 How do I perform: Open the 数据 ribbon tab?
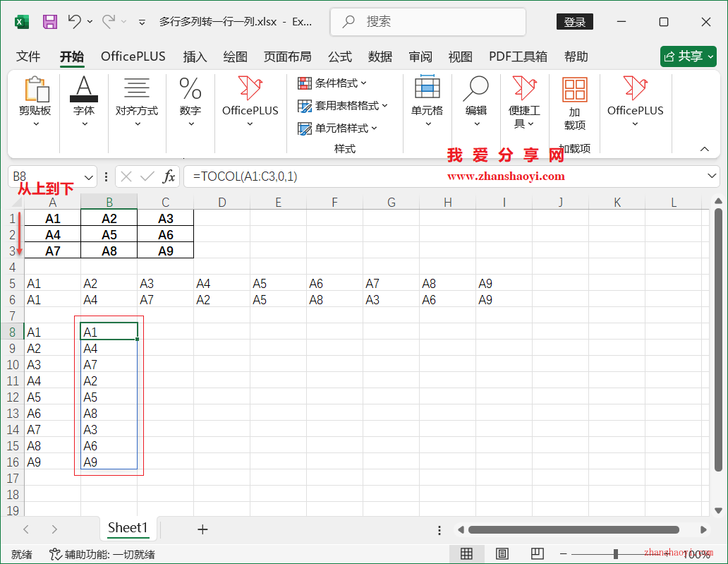pos(380,56)
